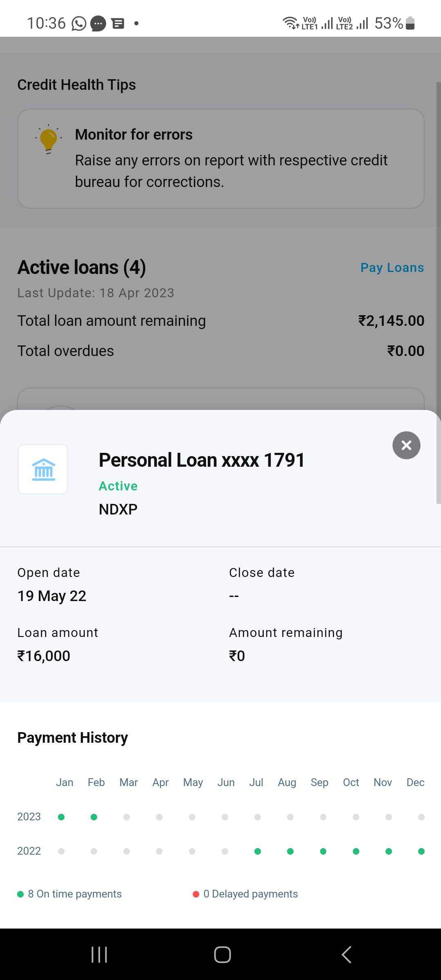Close the Personal Loan details sheet
The height and width of the screenshot is (980, 441).
(x=406, y=445)
